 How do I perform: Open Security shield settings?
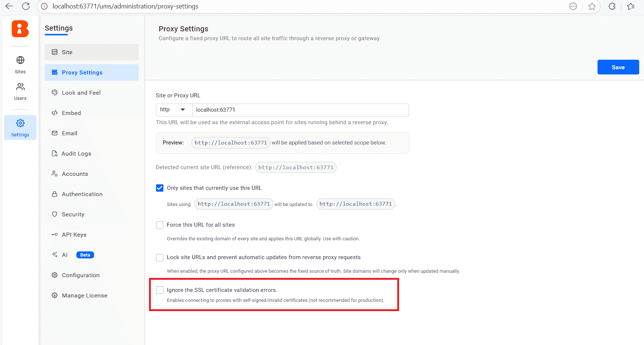pyautogui.click(x=73, y=214)
